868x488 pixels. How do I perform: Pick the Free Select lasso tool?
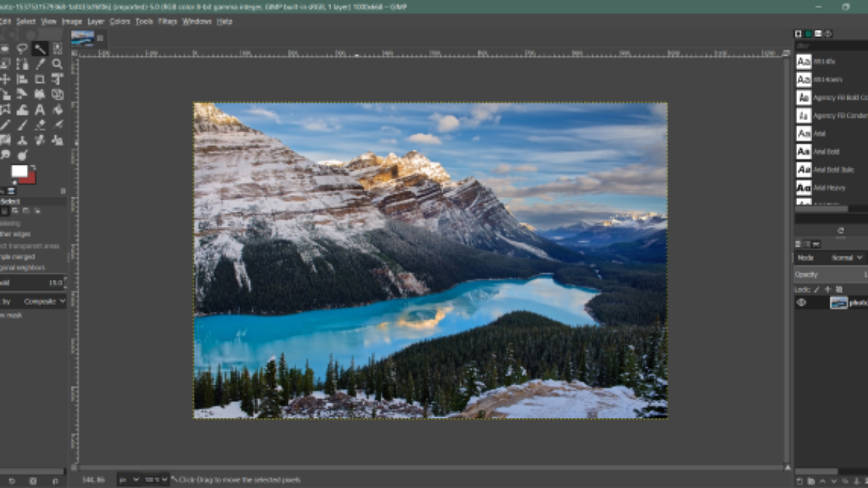22,48
